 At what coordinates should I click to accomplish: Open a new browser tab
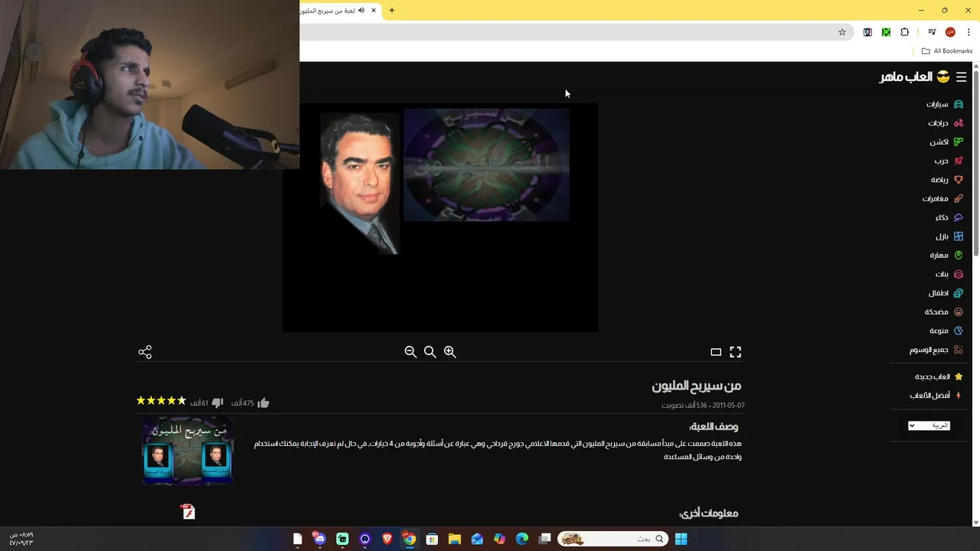coord(392,11)
